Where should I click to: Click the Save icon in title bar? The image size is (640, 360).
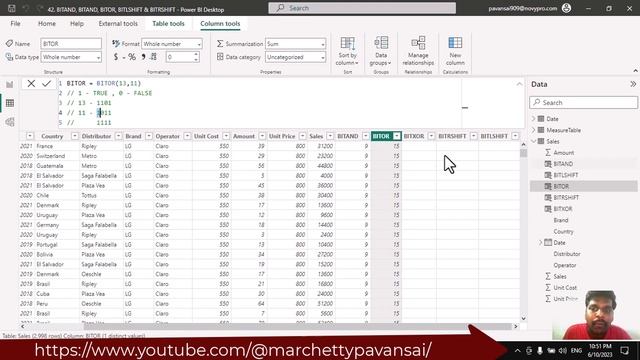(11, 8)
